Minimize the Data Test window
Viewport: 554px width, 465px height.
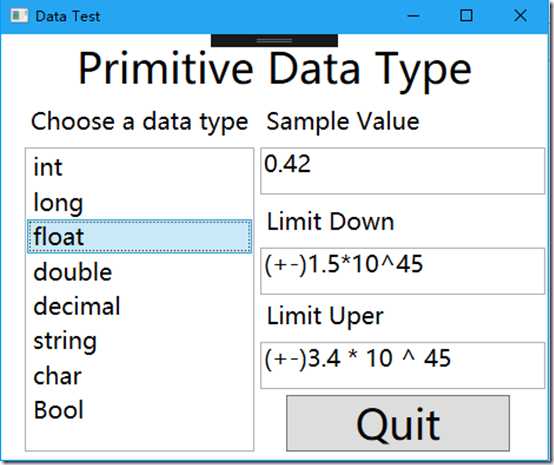(413, 16)
